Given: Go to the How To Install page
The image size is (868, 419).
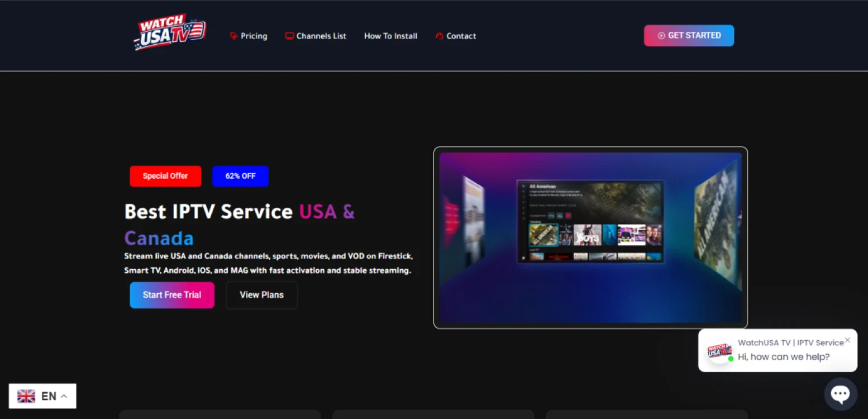Looking at the screenshot, I should (390, 36).
